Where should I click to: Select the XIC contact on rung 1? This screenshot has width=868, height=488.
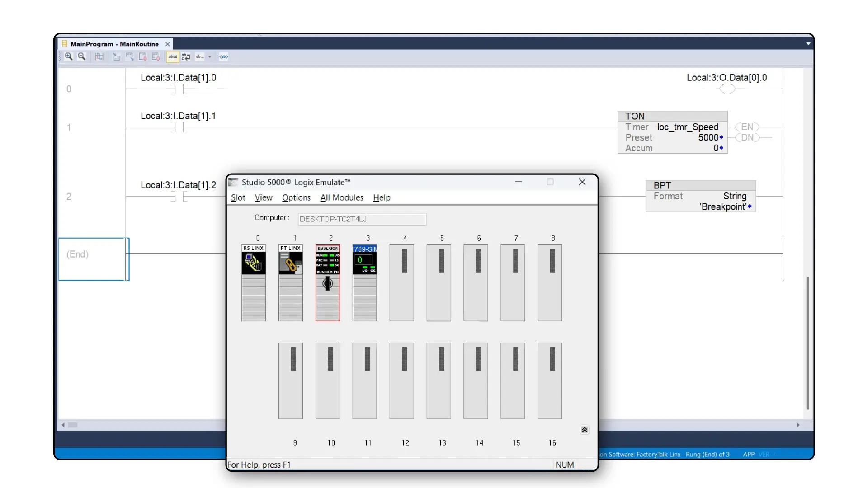(x=179, y=127)
